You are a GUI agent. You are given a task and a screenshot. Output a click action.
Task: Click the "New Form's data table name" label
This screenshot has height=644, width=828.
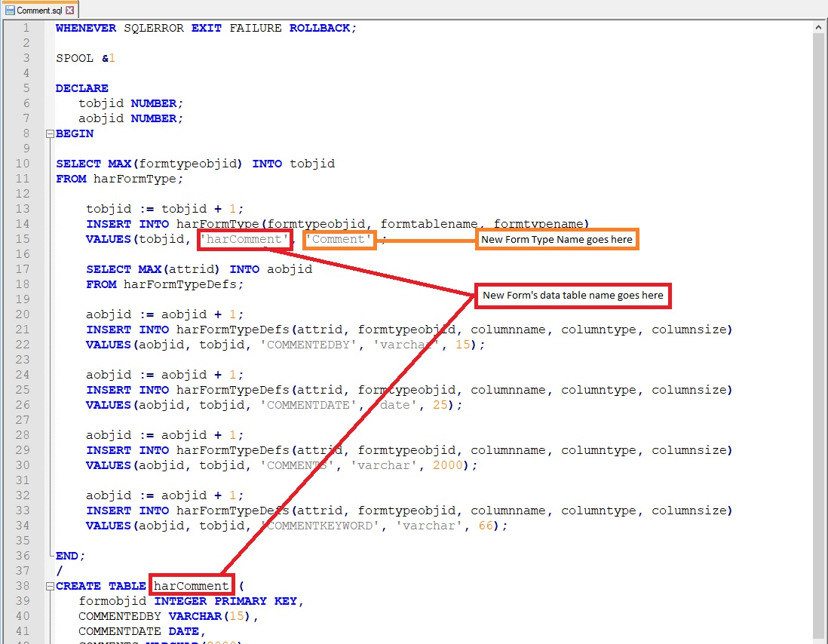[x=573, y=296]
